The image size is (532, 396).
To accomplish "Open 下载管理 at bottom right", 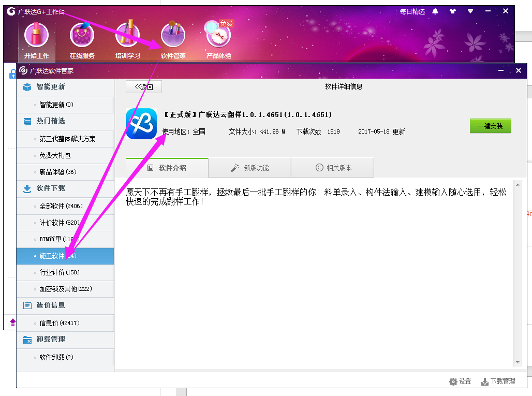I will click(498, 382).
